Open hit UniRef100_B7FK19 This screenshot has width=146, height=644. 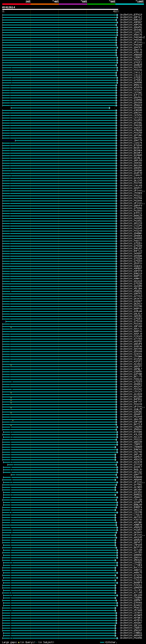pyautogui.click(x=131, y=15)
